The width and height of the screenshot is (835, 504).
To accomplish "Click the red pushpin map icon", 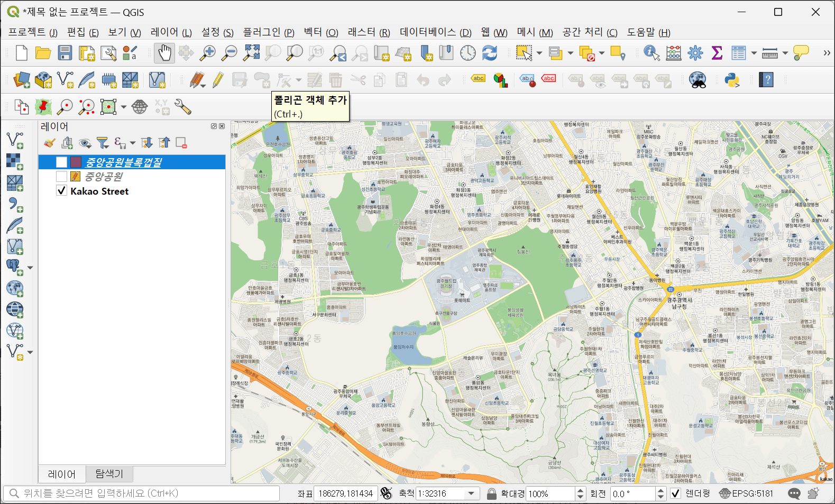I will (43, 107).
